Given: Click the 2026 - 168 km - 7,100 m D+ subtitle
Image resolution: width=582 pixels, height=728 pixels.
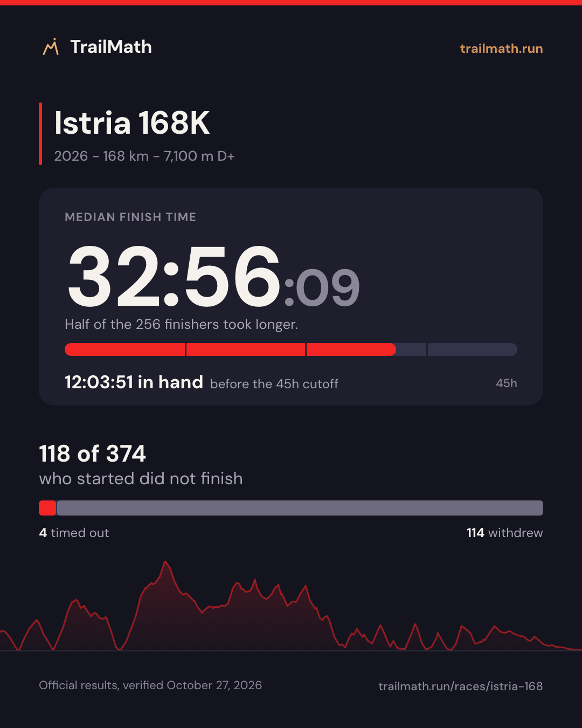Looking at the screenshot, I should click(x=144, y=156).
